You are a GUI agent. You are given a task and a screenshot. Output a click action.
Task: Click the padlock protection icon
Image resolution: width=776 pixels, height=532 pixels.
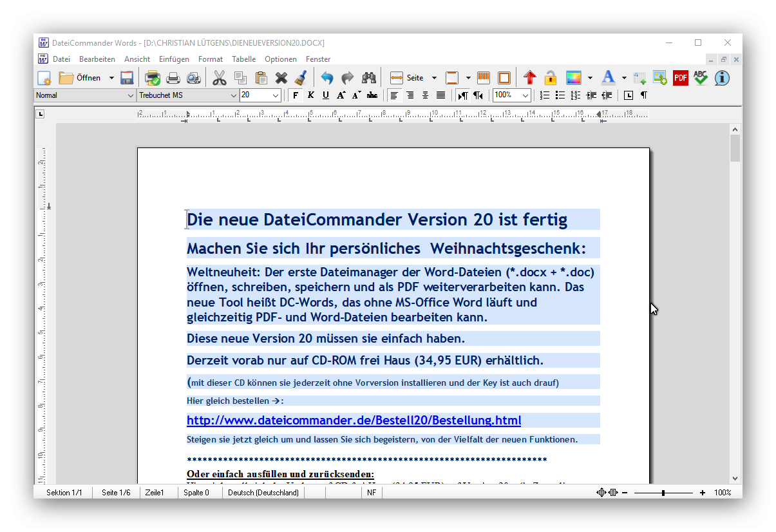[550, 78]
